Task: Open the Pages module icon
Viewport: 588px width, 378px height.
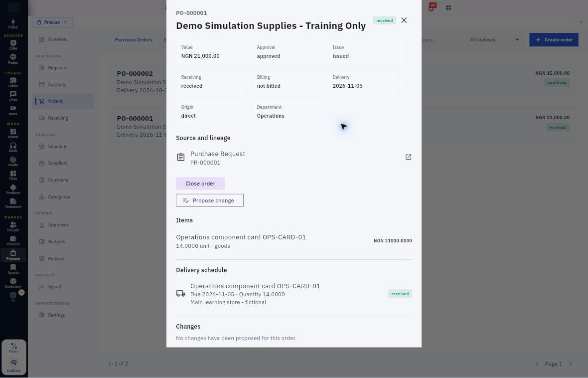Action: point(13,59)
